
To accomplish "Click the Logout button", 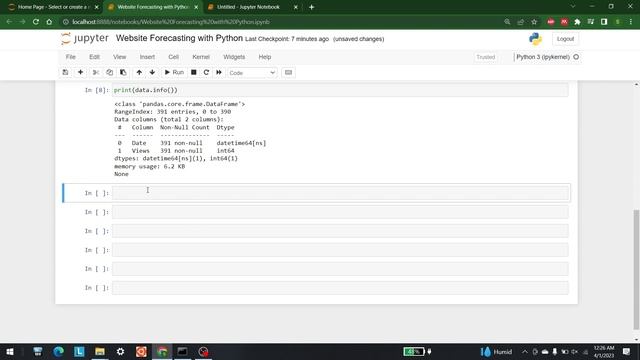I will (x=565, y=39).
